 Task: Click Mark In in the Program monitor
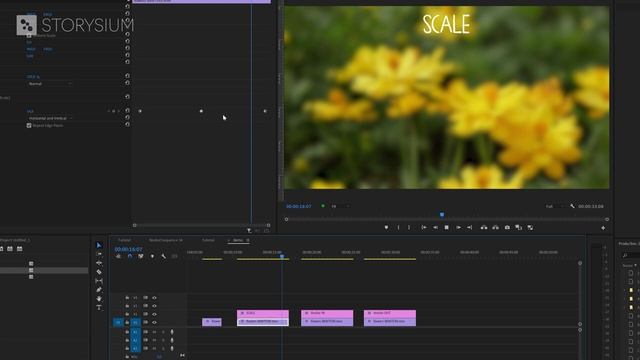tap(398, 227)
